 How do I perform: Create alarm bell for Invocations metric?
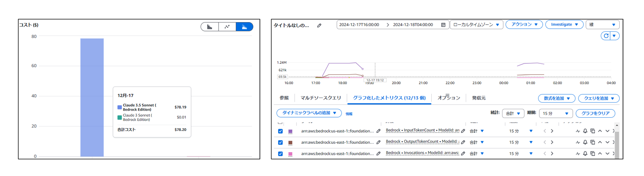[585, 154]
